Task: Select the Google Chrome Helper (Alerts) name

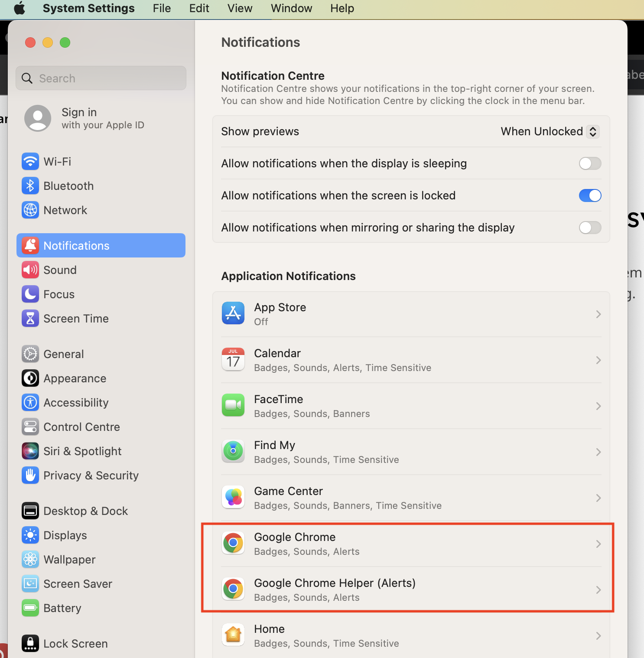Action: tap(335, 583)
